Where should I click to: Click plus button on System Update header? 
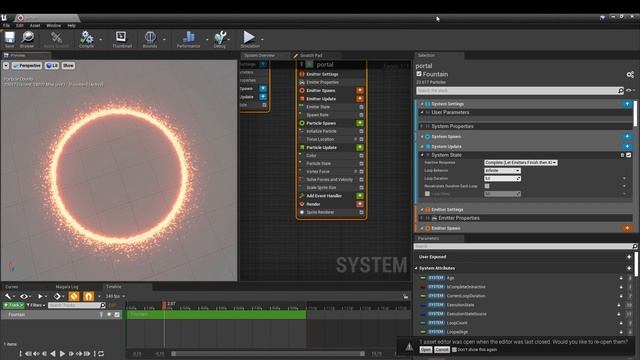627,146
